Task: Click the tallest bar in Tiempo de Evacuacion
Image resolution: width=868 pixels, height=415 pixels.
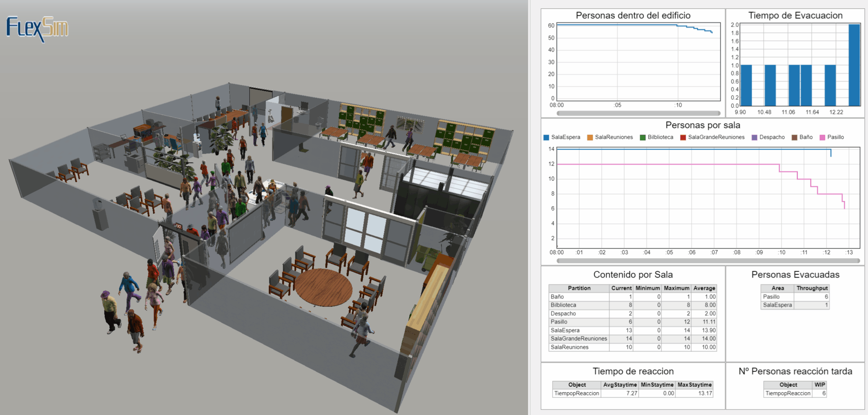Action: tap(854, 65)
